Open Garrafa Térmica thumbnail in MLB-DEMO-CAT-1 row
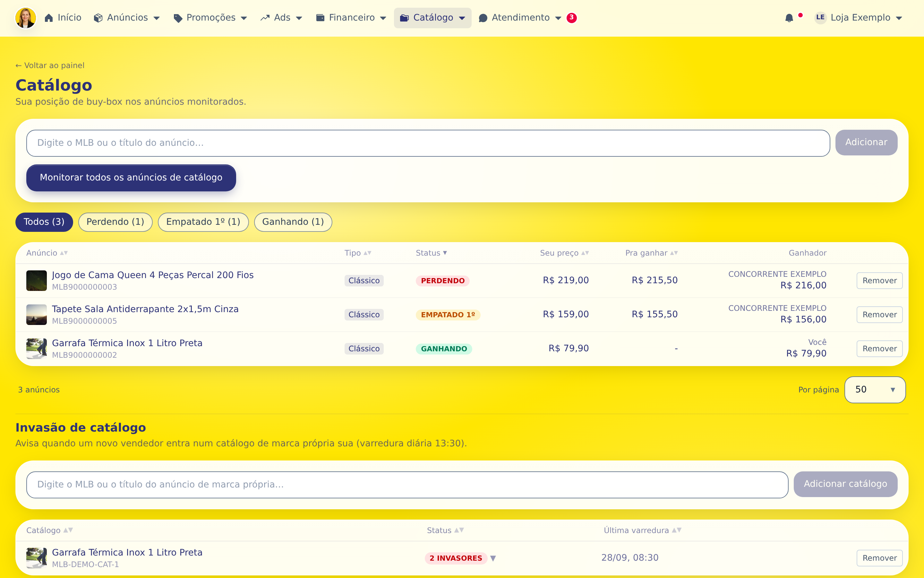The image size is (924, 578). tap(36, 558)
